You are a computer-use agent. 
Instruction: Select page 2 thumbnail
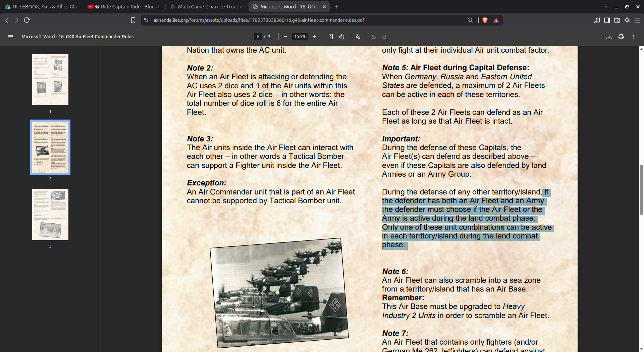(50, 147)
